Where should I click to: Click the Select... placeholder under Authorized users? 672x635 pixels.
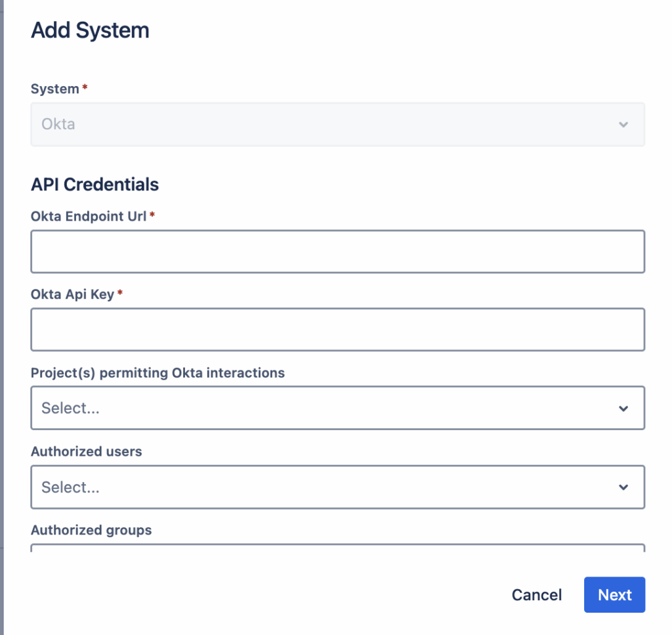(70, 487)
